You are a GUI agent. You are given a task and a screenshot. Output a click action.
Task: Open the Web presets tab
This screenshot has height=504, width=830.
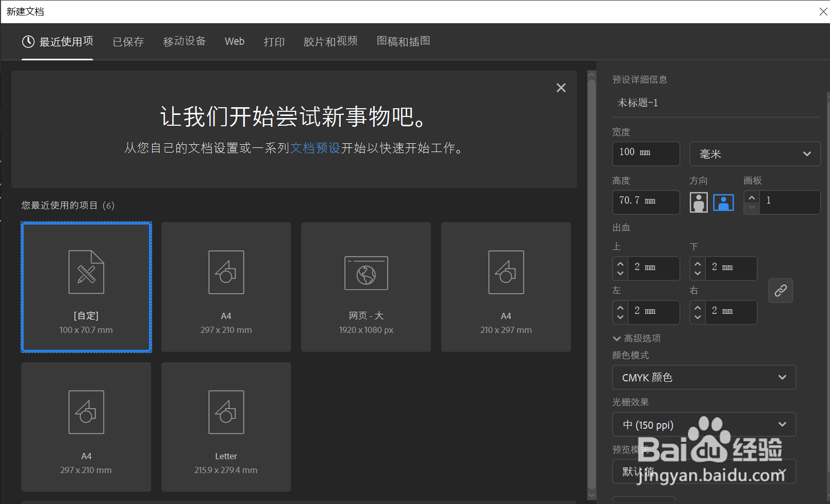pyautogui.click(x=235, y=41)
